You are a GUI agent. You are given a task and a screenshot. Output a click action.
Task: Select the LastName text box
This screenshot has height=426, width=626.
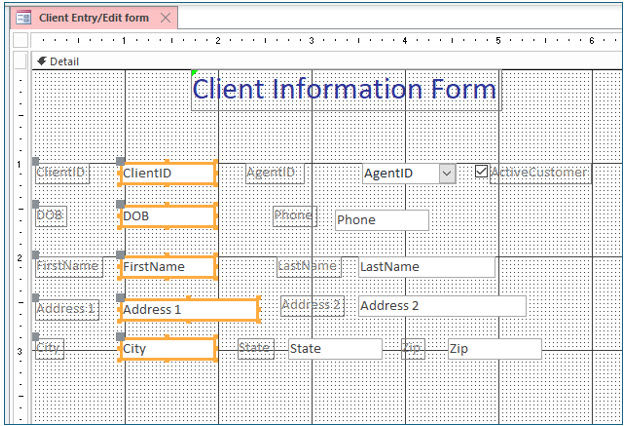[426, 267]
